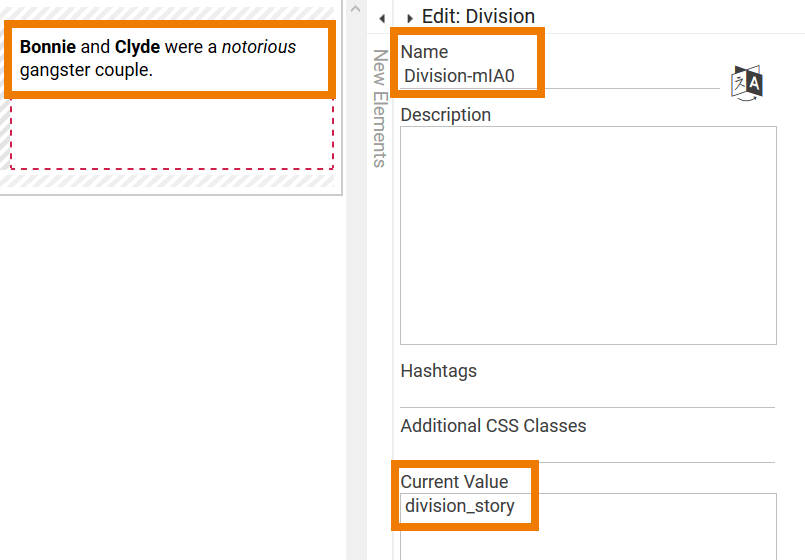Collapse the side panel with the left arrow
This screenshot has height=560, width=805.
pos(382,18)
